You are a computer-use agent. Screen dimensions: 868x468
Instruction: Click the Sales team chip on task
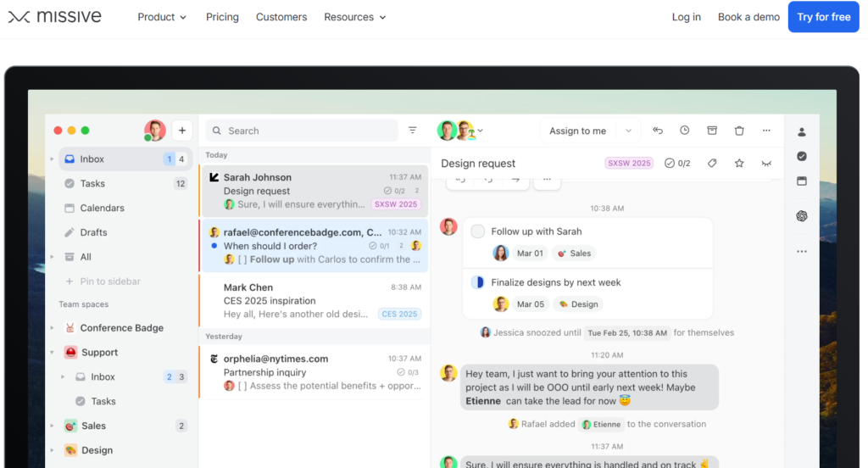575,253
